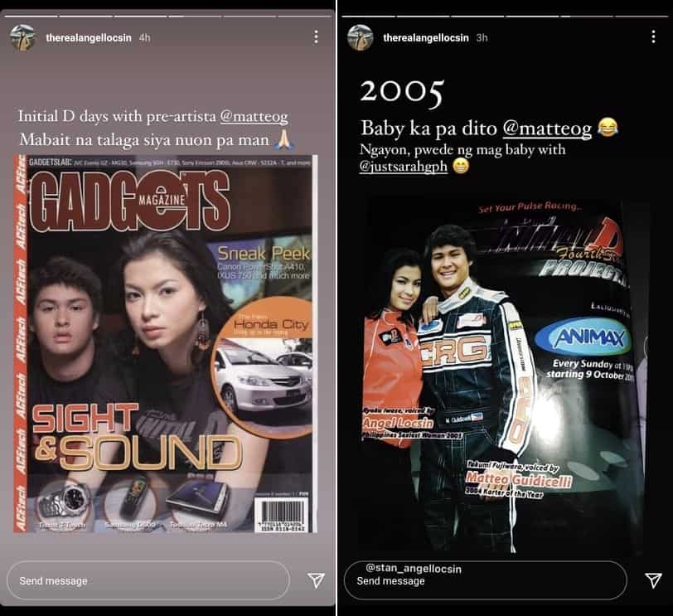673x616 pixels.
Task: Tap the send paper-plane icon on left story
Action: 316,580
